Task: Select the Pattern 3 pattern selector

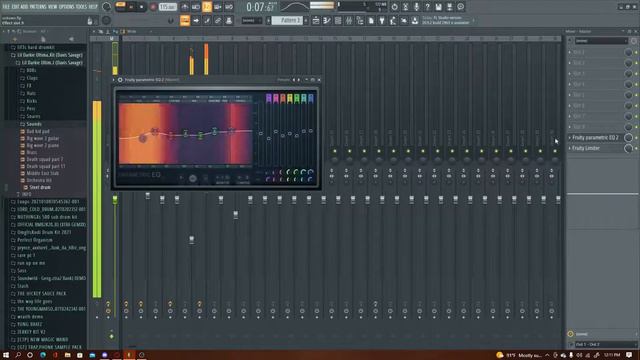Action: [x=287, y=20]
